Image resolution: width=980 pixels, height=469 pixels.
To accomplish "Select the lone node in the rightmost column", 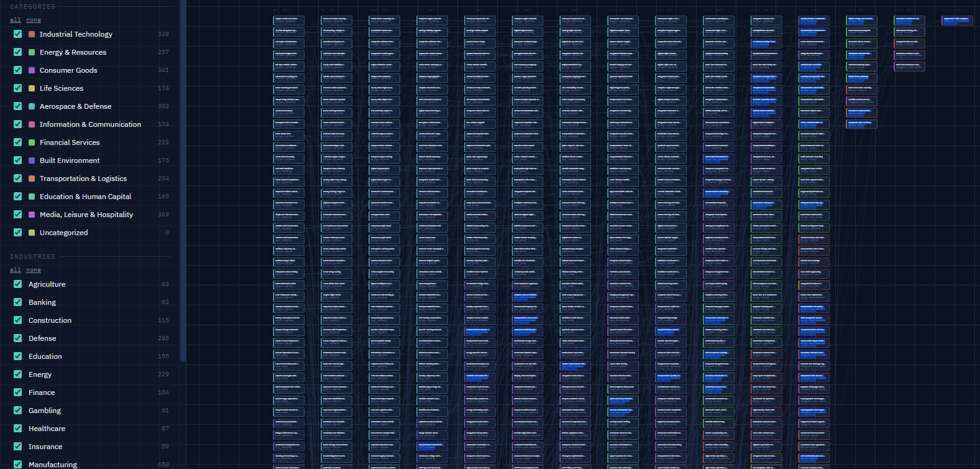I will (957, 21).
